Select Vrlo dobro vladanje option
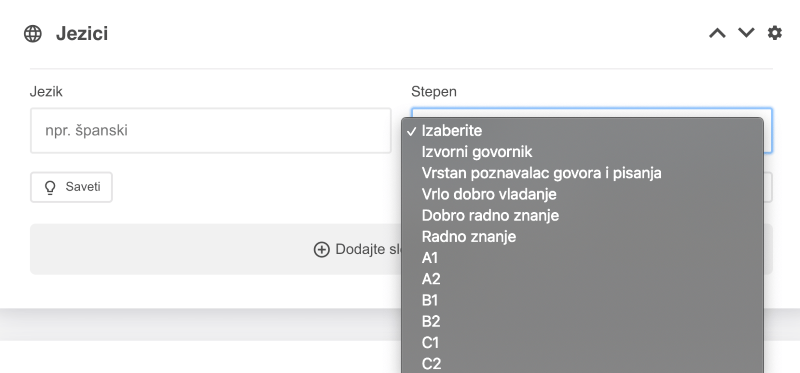Viewport: 800px width, 373px height. click(x=582, y=194)
